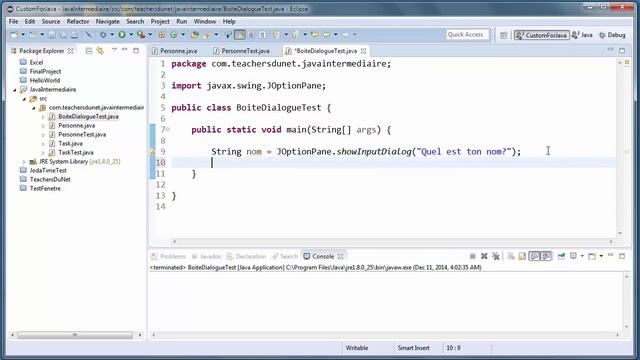Run the program with the green Run icon
The image size is (640, 360).
122,35
